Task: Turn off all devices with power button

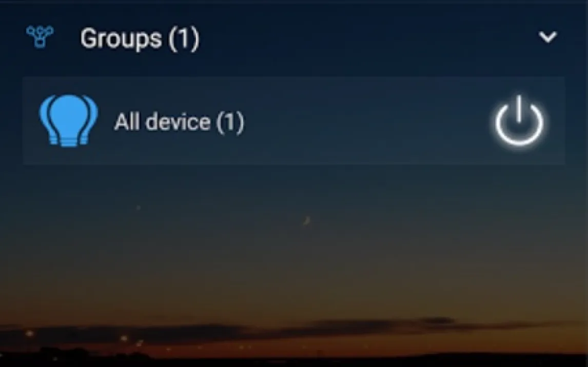Action: point(519,120)
